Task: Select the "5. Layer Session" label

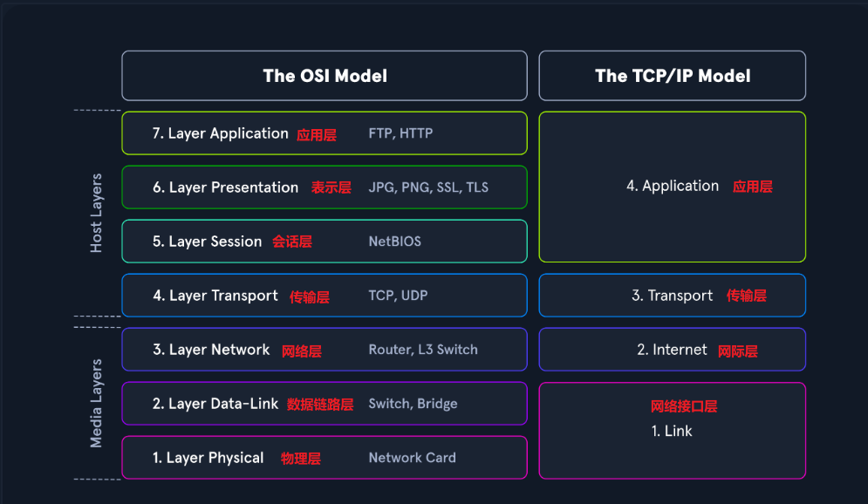Action: (x=207, y=242)
